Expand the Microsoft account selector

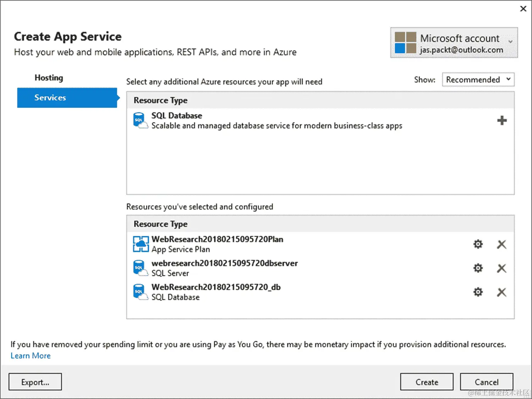pyautogui.click(x=510, y=42)
